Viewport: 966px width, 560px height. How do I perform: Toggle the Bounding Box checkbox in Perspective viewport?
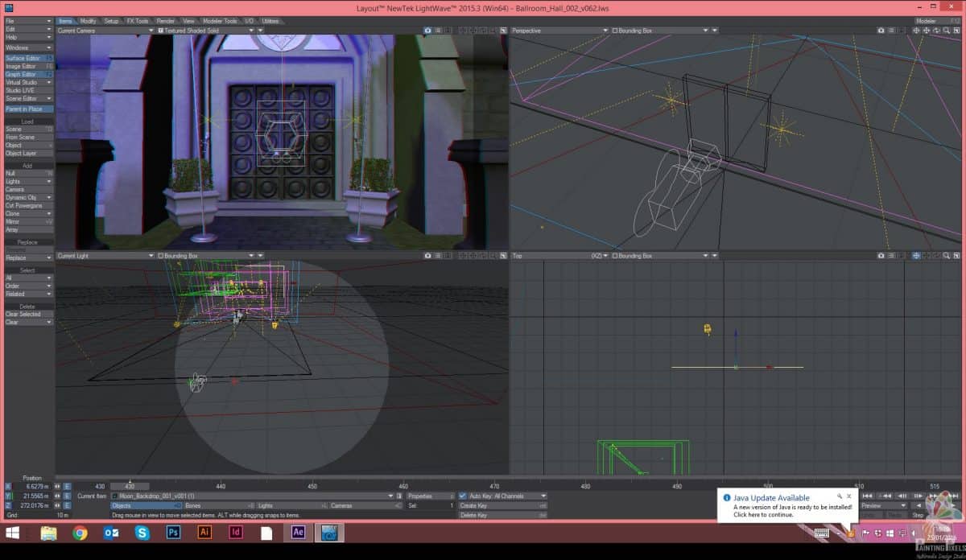[616, 31]
